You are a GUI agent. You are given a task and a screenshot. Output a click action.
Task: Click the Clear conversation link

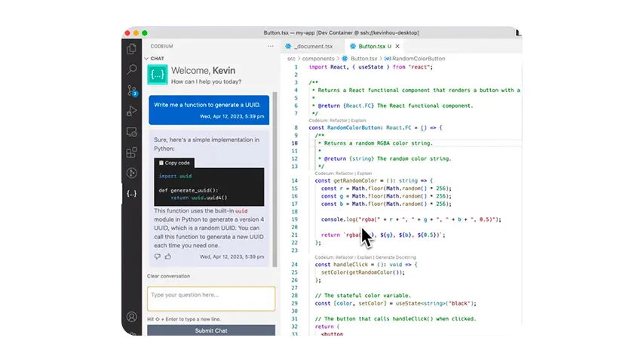pyautogui.click(x=168, y=276)
